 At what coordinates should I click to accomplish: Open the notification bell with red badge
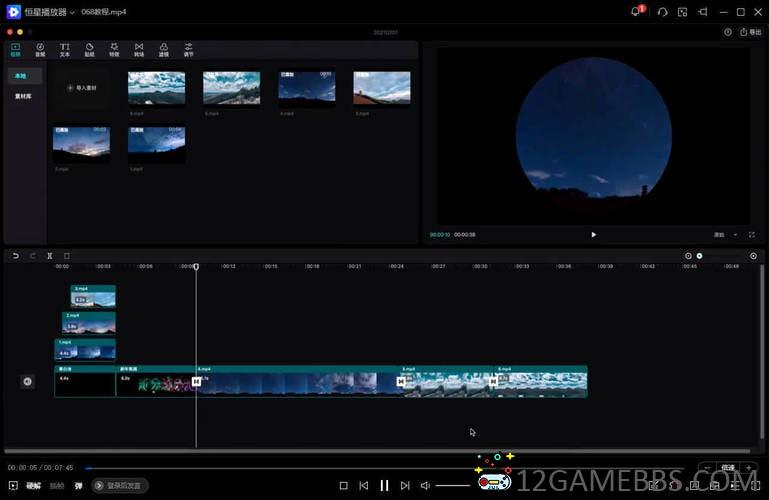click(x=636, y=12)
